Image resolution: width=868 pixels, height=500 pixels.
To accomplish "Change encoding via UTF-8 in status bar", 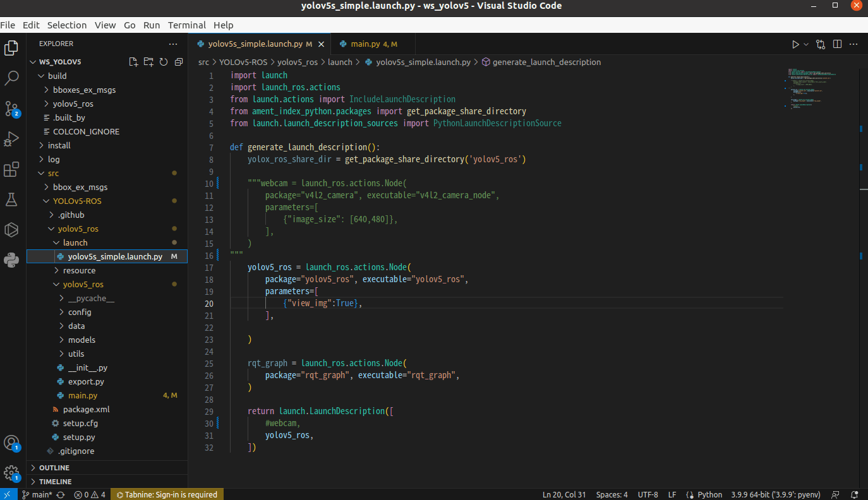I will coord(648,494).
